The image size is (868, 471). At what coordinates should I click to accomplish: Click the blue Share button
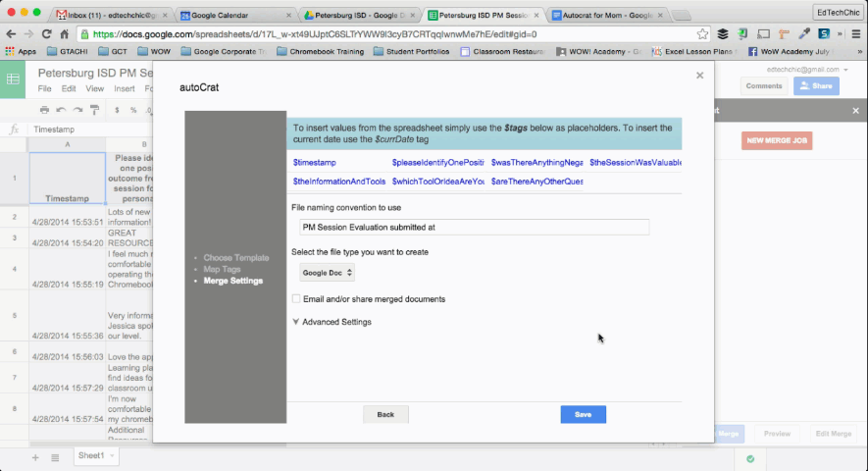pyautogui.click(x=816, y=86)
